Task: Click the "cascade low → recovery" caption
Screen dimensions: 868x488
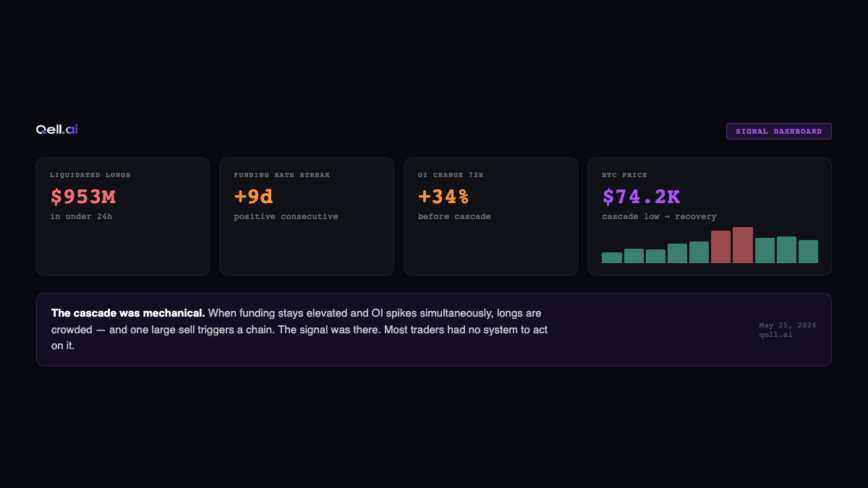Action: [x=659, y=216]
